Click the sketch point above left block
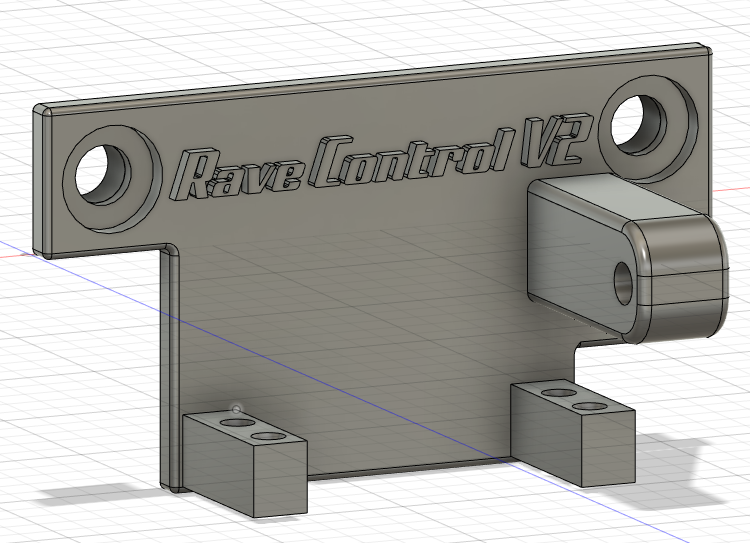Viewport: 750px width, 543px height. point(236,408)
